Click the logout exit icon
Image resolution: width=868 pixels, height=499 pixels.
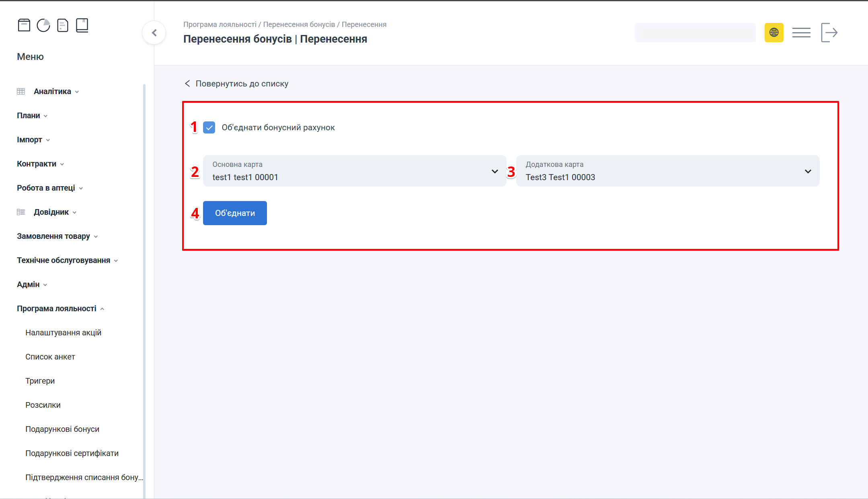pos(829,33)
